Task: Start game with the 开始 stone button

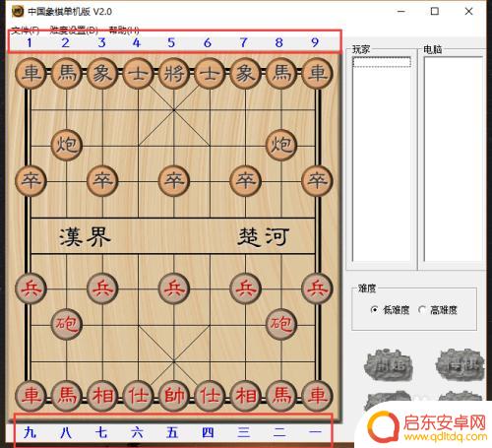Action: tap(389, 365)
